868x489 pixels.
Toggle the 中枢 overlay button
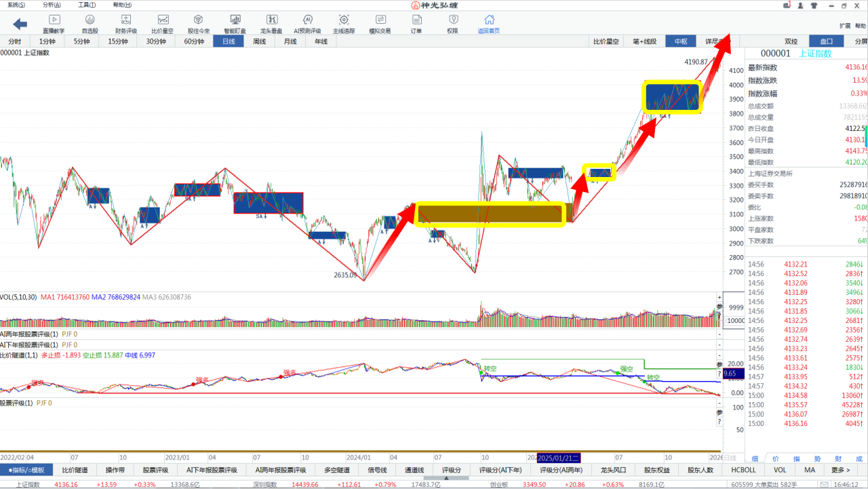tap(681, 41)
